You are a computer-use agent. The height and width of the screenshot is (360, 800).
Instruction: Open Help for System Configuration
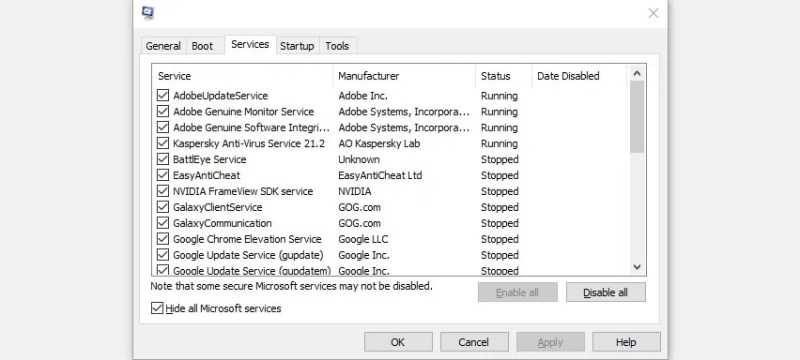(626, 342)
